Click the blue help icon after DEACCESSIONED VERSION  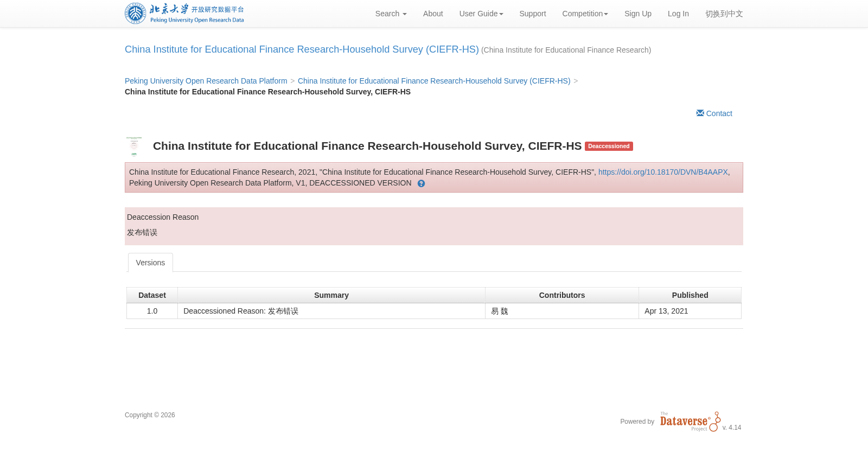point(421,184)
